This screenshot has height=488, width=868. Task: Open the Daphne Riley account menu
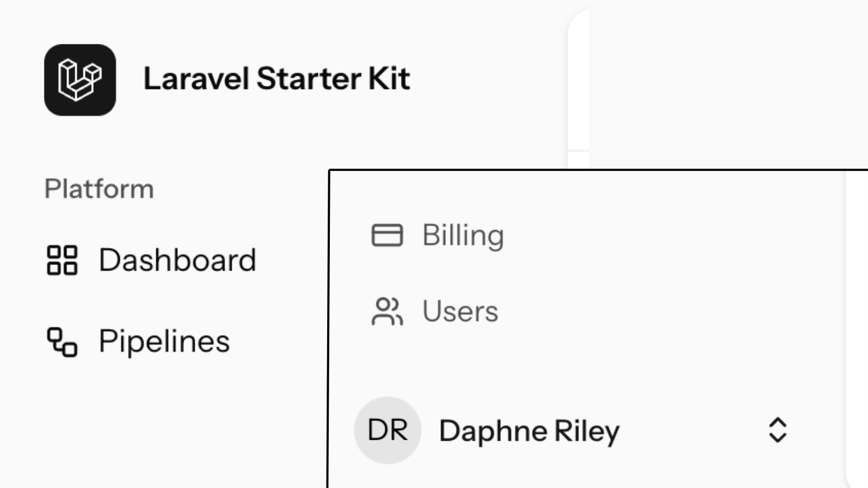(x=529, y=431)
